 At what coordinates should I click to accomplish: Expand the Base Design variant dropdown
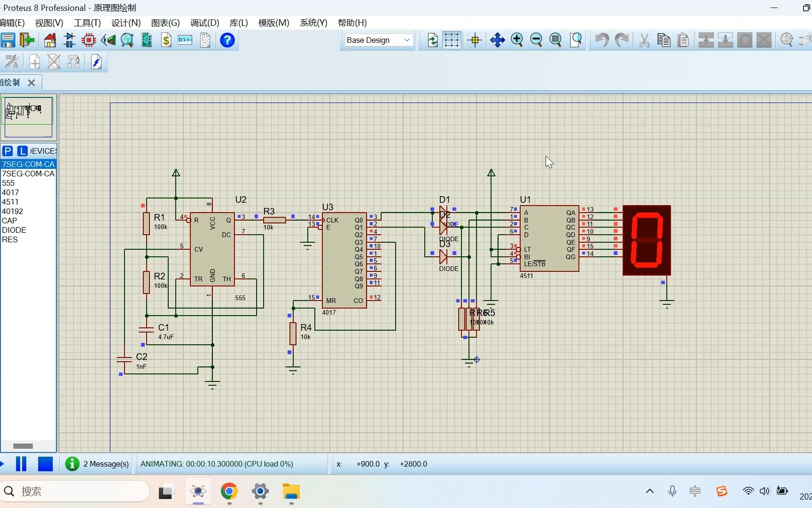(378, 40)
